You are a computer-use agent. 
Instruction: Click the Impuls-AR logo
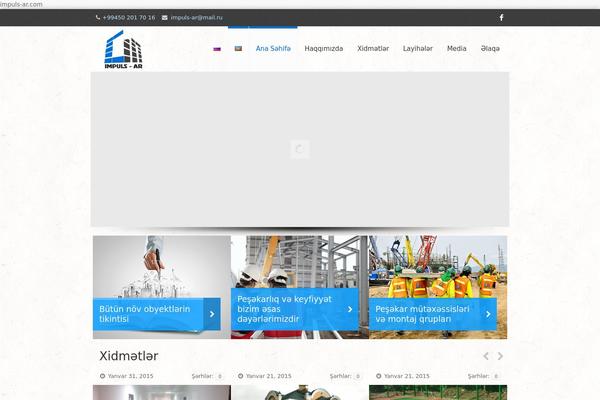click(123, 49)
